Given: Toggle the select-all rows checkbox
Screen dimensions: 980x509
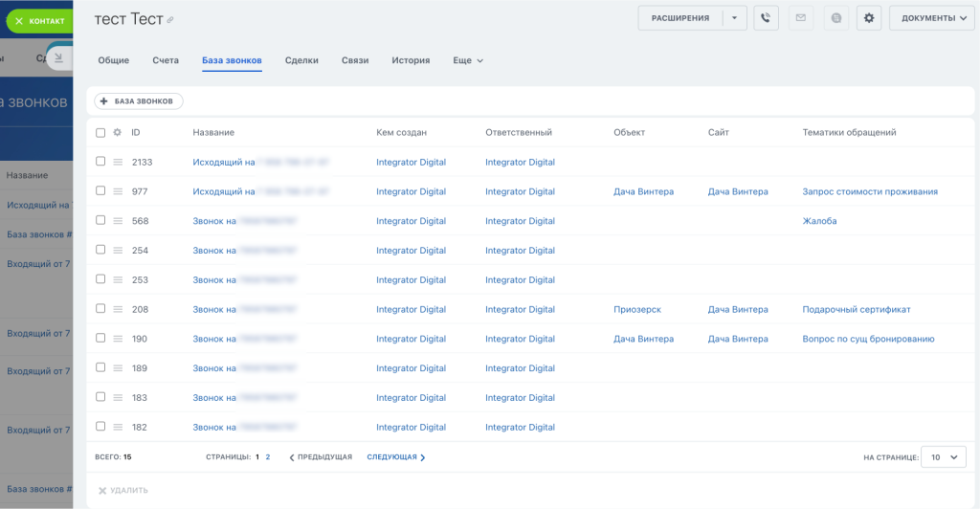Looking at the screenshot, I should 100,133.
